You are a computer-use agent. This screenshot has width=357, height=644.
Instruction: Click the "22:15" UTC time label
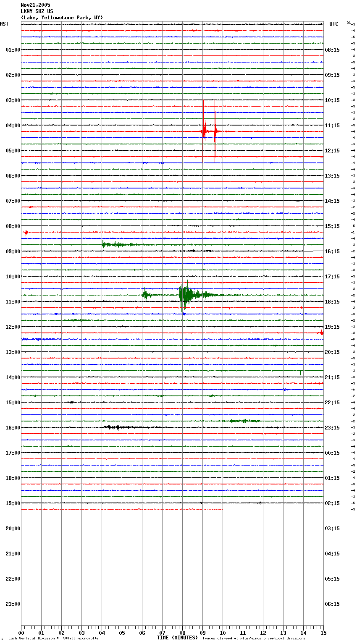click(x=332, y=403)
